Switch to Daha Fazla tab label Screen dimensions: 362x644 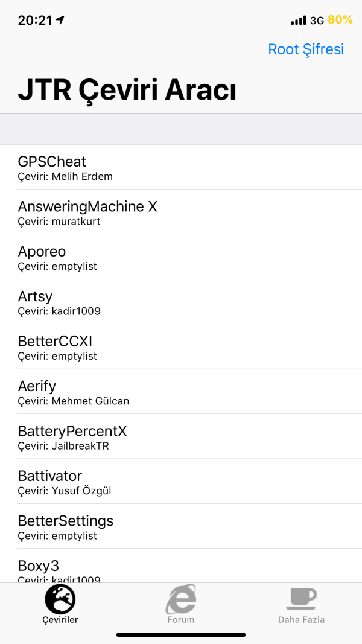(301, 620)
